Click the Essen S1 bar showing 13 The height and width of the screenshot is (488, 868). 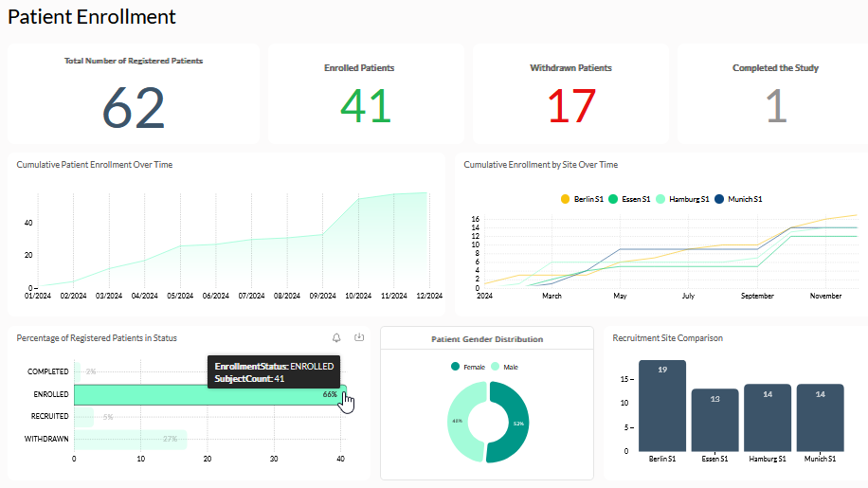[714, 420]
